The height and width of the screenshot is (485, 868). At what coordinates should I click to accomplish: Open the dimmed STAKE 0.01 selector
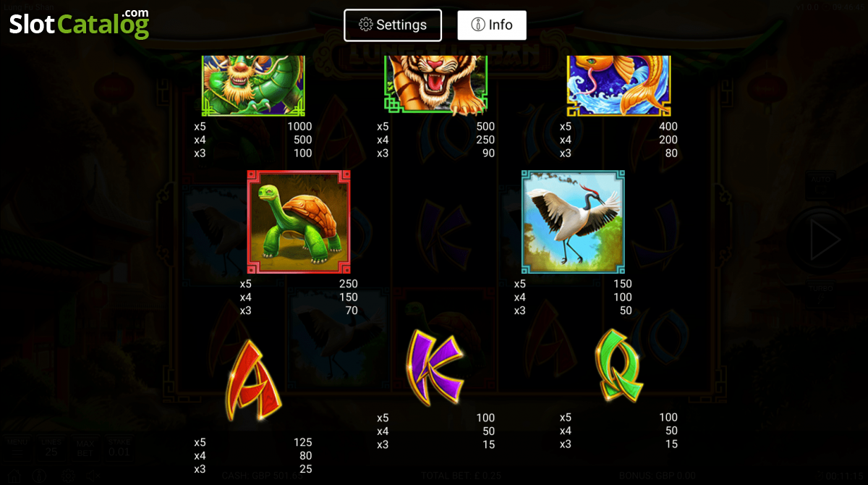[119, 447]
